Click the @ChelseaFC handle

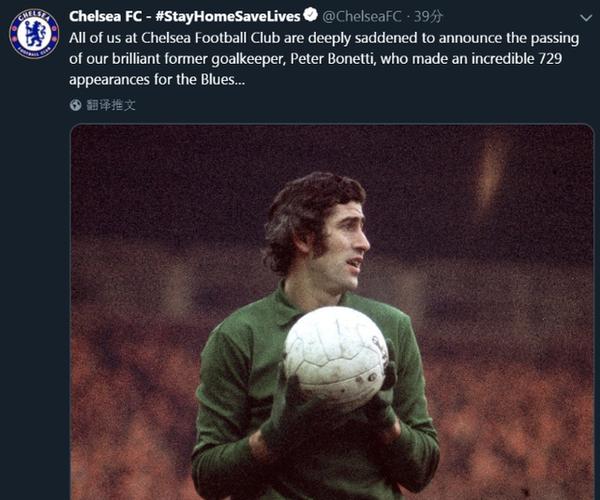[x=361, y=16]
